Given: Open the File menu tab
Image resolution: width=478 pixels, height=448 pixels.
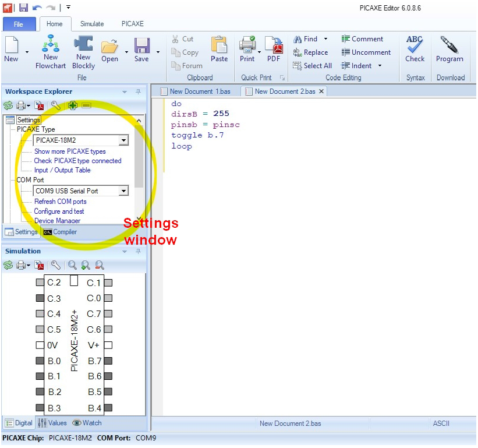Looking at the screenshot, I should point(19,24).
